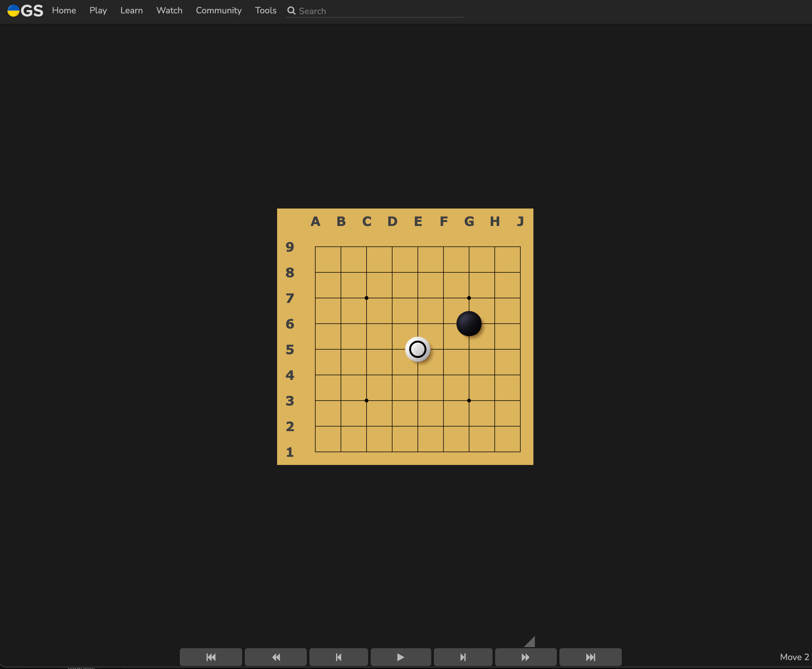Rewind ten moves back button
The image size is (812, 669).
click(x=276, y=657)
